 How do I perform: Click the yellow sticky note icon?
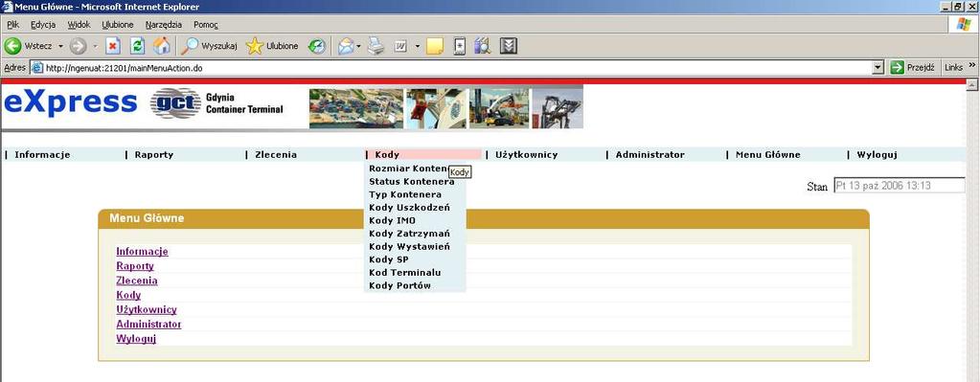coord(435,46)
